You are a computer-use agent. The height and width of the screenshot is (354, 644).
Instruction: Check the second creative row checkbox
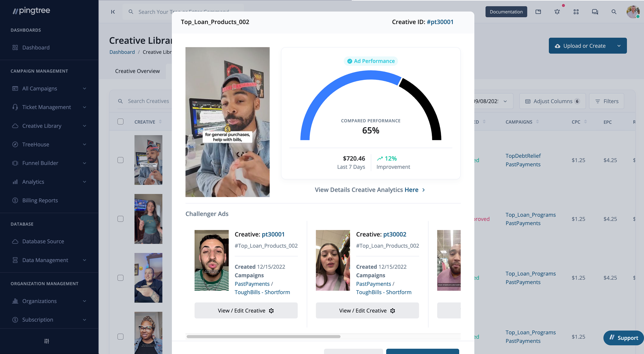tap(120, 219)
